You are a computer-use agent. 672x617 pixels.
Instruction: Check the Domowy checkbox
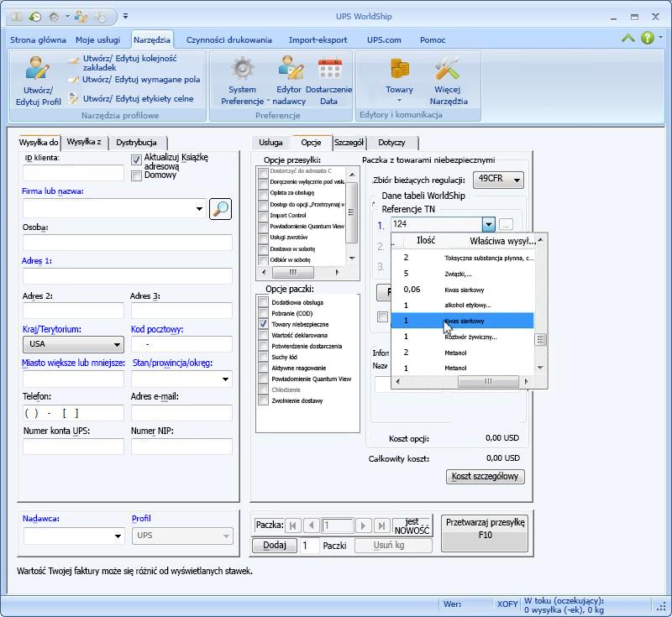click(x=136, y=175)
